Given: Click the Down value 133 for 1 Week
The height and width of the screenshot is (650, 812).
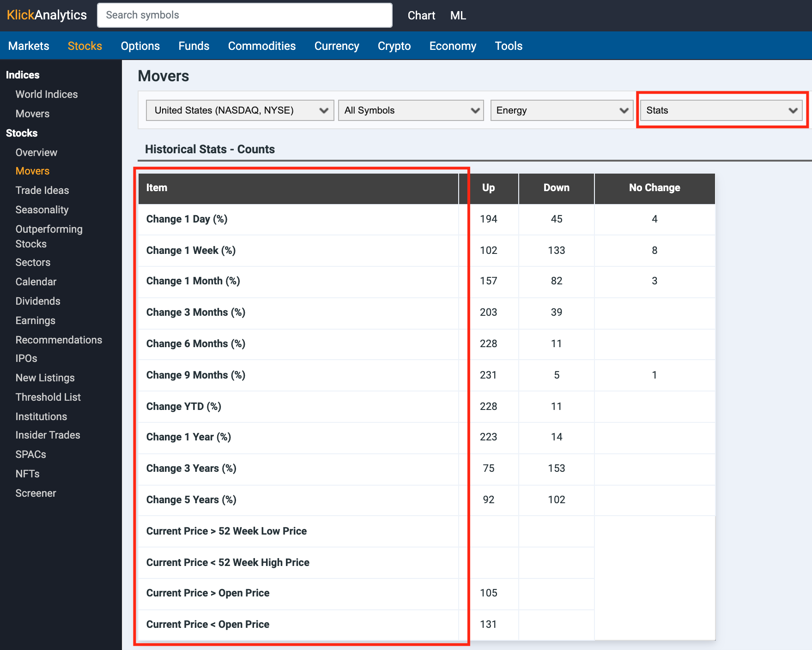Looking at the screenshot, I should tap(557, 251).
